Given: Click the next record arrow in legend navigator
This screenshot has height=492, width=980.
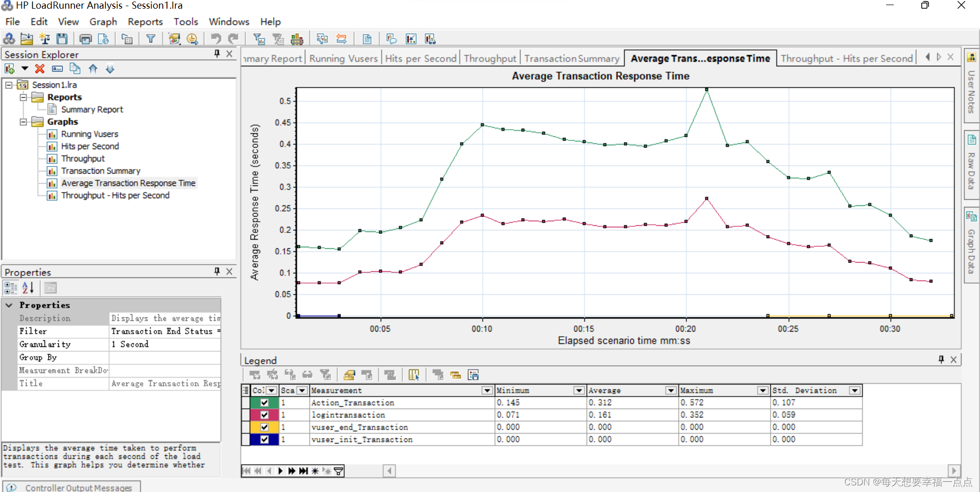Looking at the screenshot, I should (x=280, y=471).
